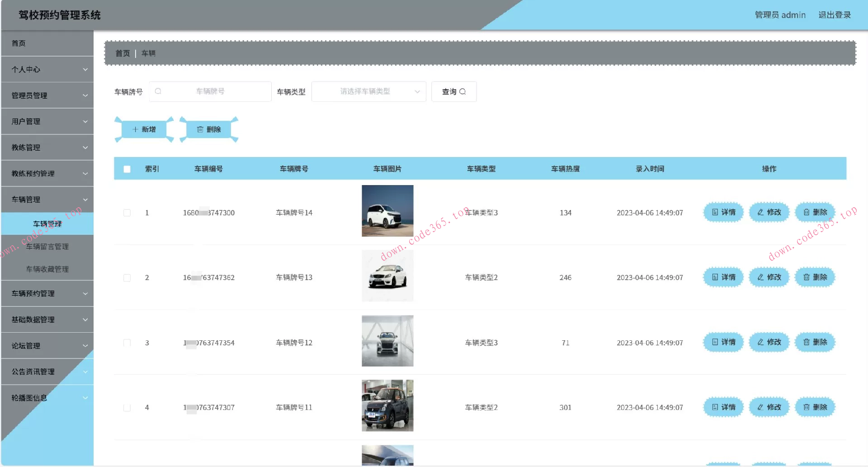Select 车辆收藏管理 in the sidebar
The image size is (868, 467).
[x=47, y=268]
